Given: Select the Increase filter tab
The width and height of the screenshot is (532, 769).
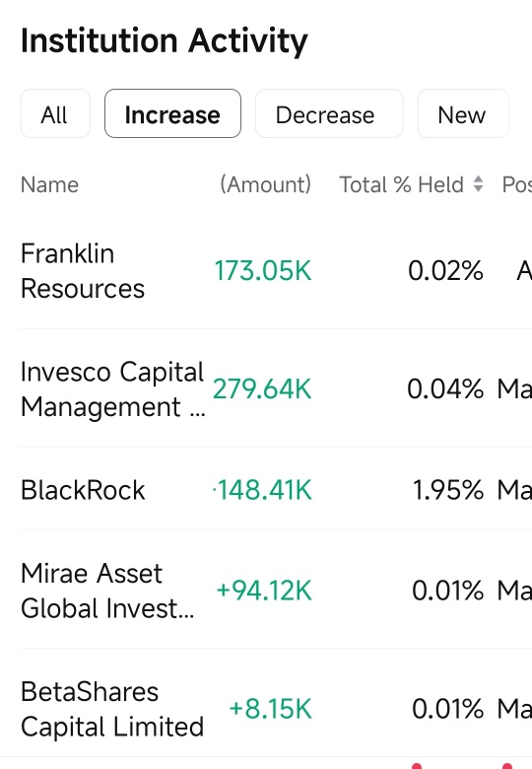Looking at the screenshot, I should click(x=172, y=113).
